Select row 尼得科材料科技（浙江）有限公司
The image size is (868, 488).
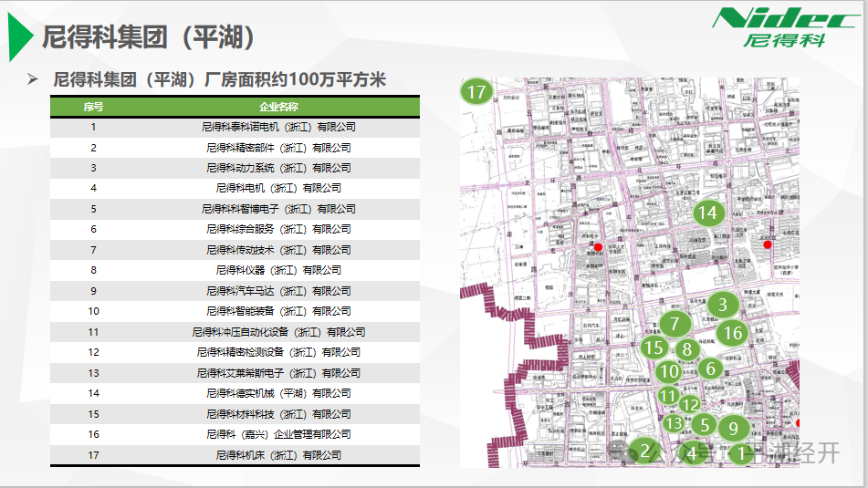click(235, 414)
